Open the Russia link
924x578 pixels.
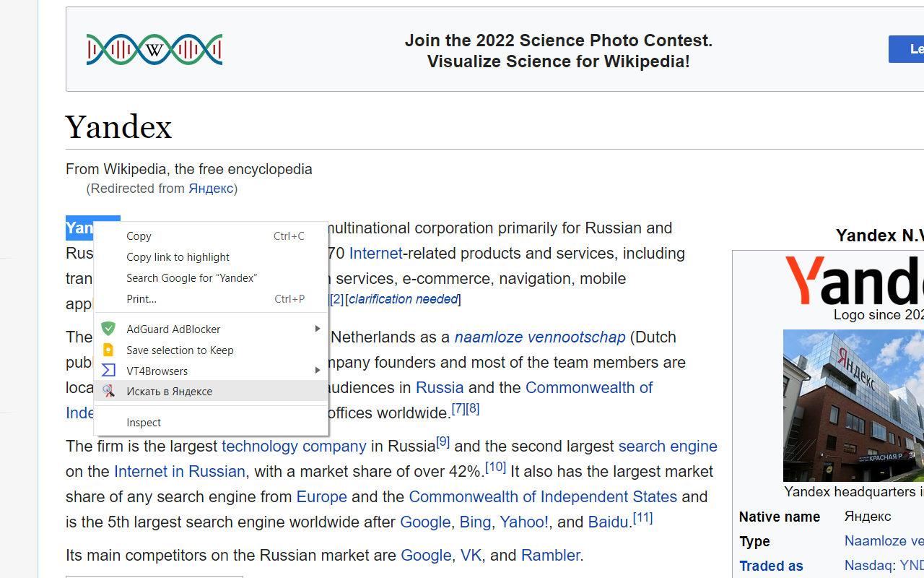pyautogui.click(x=440, y=388)
